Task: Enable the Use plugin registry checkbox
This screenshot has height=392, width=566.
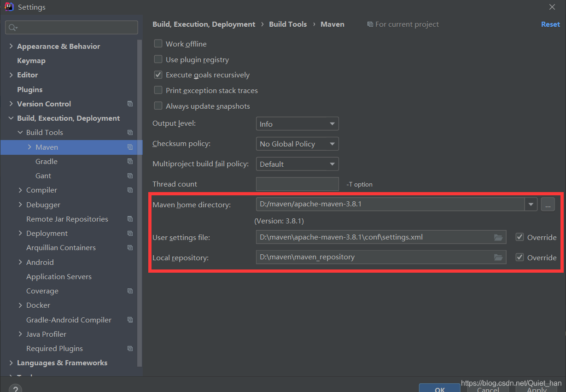Action: click(x=158, y=59)
